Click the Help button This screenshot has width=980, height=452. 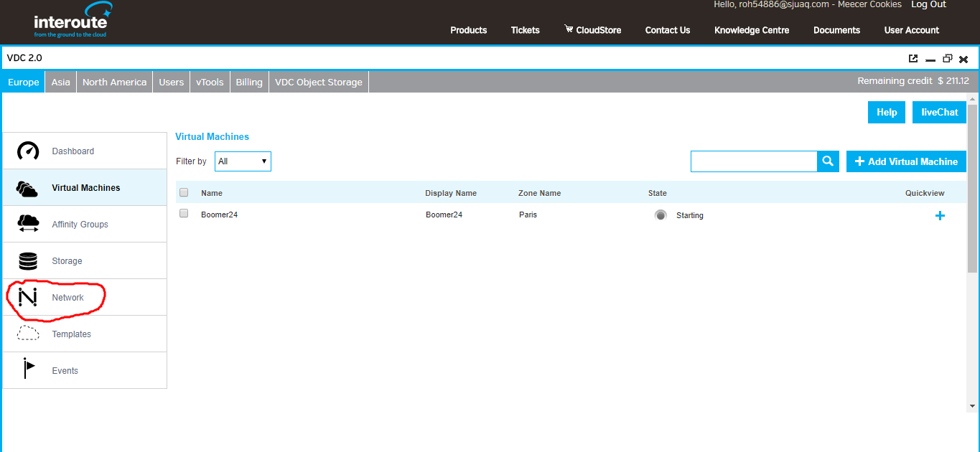pos(887,112)
